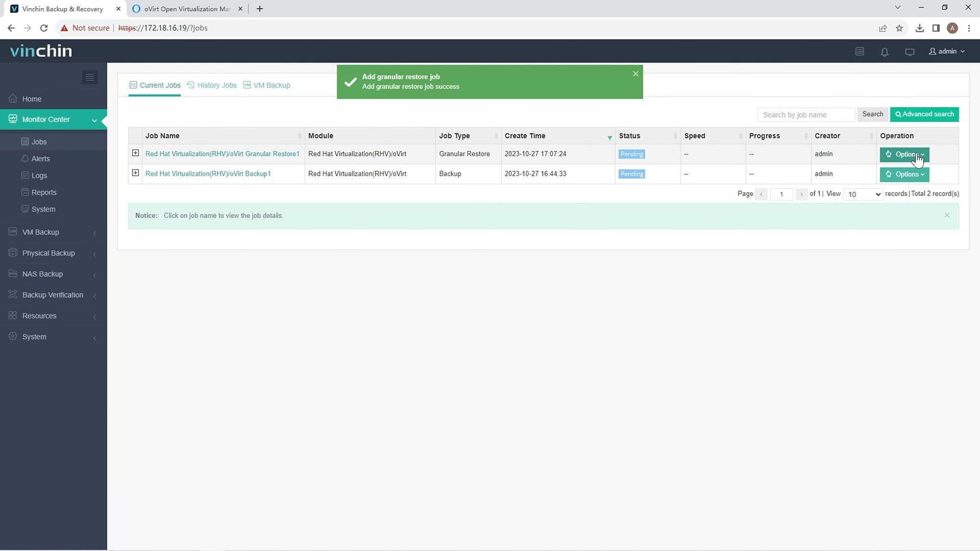Open Options dropdown for Backup1 job
980x551 pixels.
(904, 174)
